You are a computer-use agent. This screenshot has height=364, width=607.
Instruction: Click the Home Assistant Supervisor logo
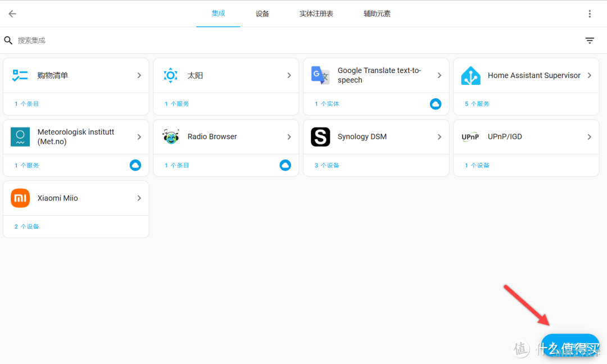tap(470, 75)
